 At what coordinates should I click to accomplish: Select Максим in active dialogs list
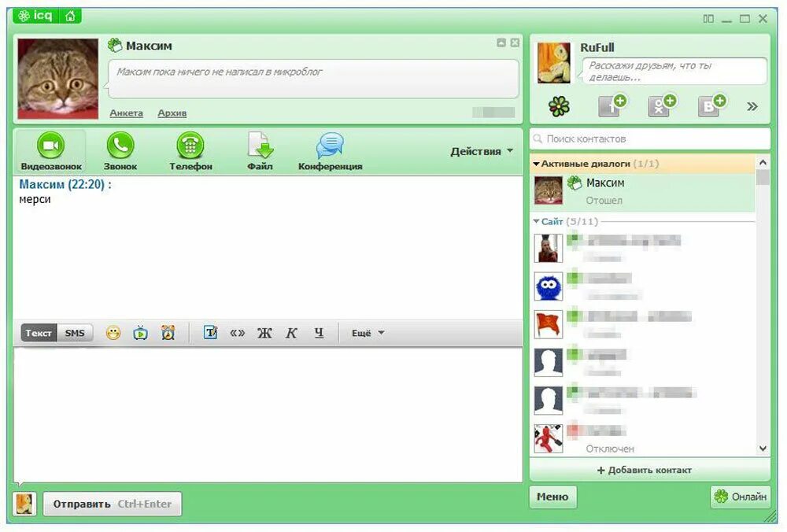click(642, 191)
